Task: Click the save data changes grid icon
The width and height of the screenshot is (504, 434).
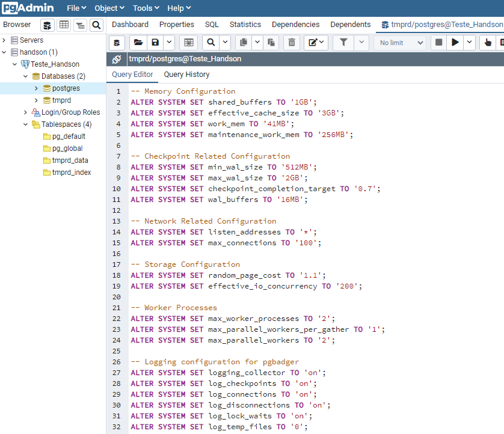Action: [x=189, y=43]
